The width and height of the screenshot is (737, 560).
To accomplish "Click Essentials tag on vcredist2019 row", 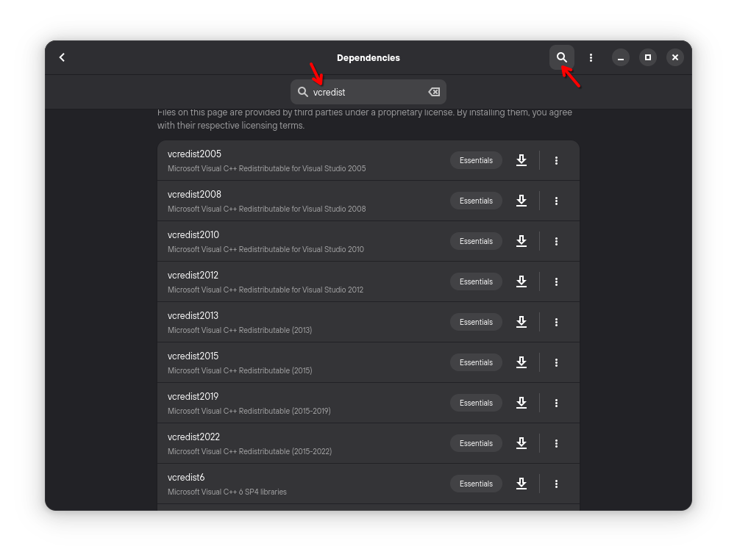I will point(476,403).
